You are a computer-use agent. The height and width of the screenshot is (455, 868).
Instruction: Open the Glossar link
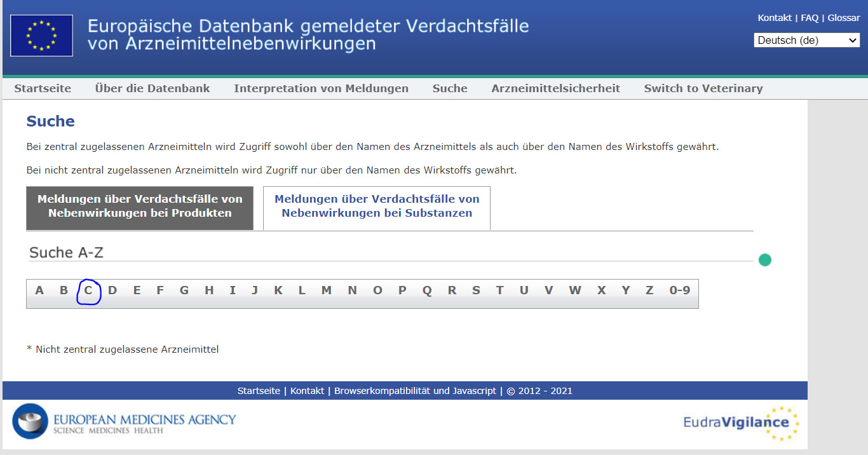[x=843, y=18]
